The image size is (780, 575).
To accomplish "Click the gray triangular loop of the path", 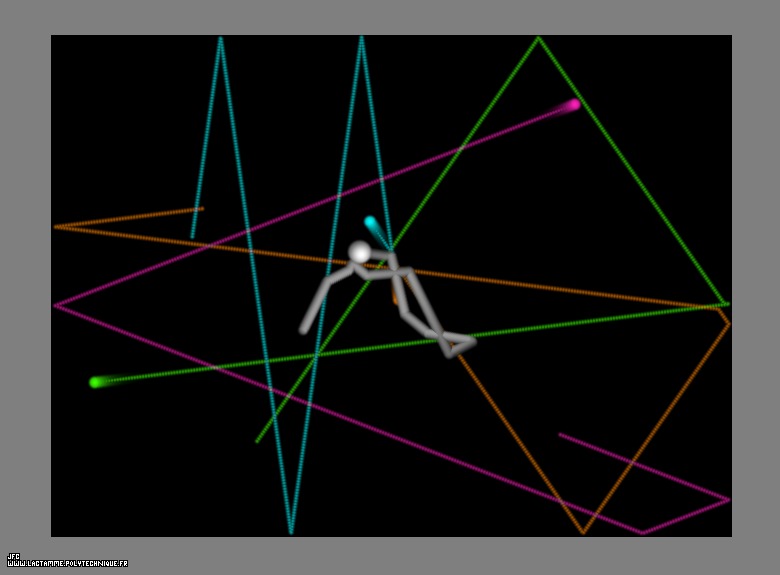I will point(457,343).
